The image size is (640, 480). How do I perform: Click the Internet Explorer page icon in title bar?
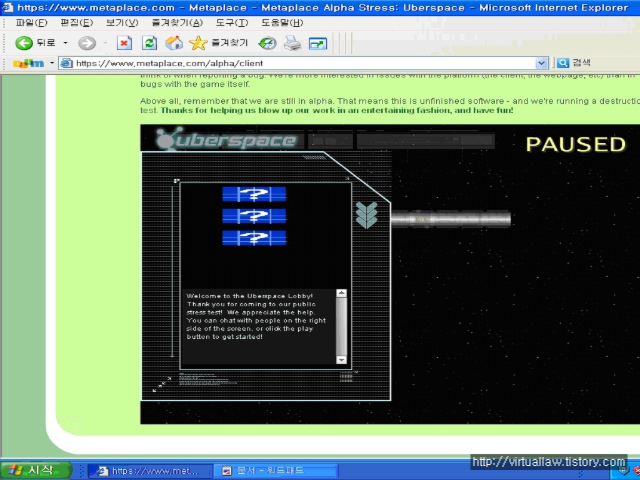tap(7, 7)
